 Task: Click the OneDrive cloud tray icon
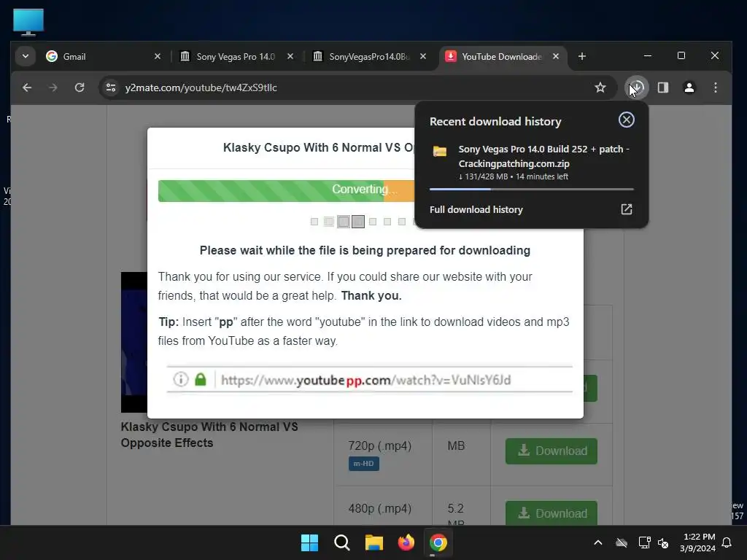(622, 542)
